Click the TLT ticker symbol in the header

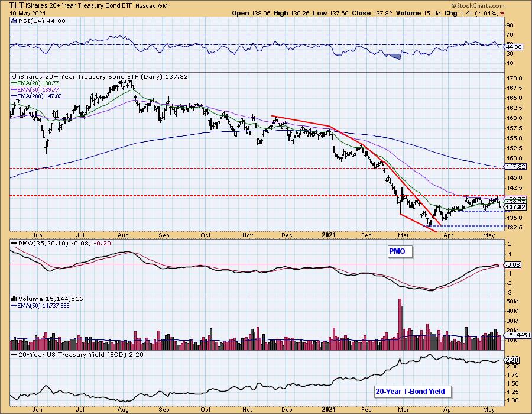[17, 5]
